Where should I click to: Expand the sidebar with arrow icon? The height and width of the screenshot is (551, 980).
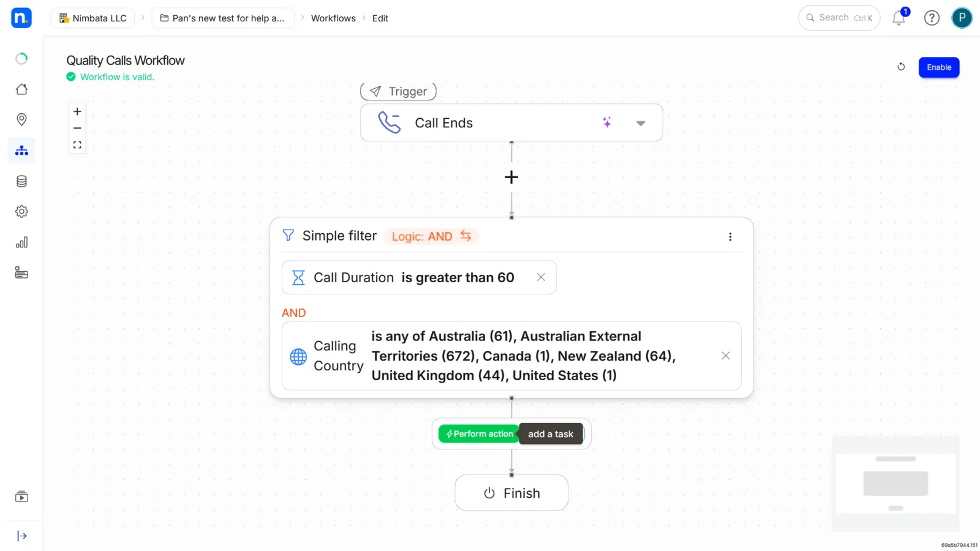(21, 536)
